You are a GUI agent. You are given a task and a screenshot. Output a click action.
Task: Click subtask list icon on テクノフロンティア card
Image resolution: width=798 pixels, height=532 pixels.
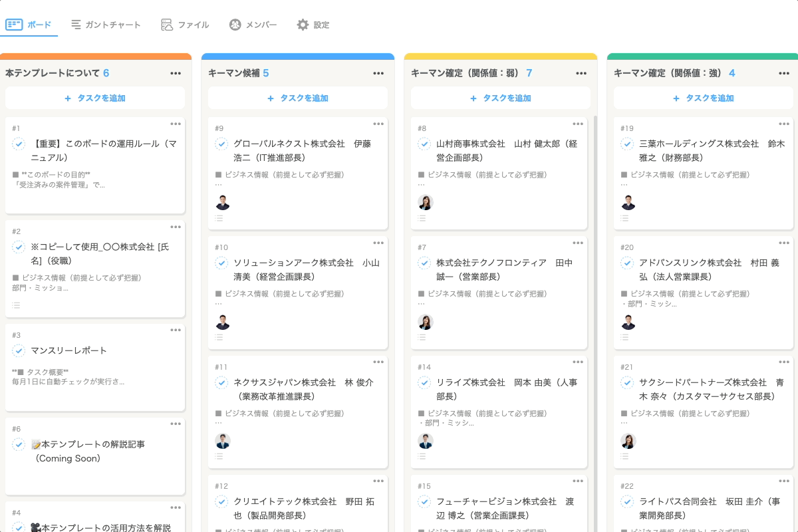(422, 337)
